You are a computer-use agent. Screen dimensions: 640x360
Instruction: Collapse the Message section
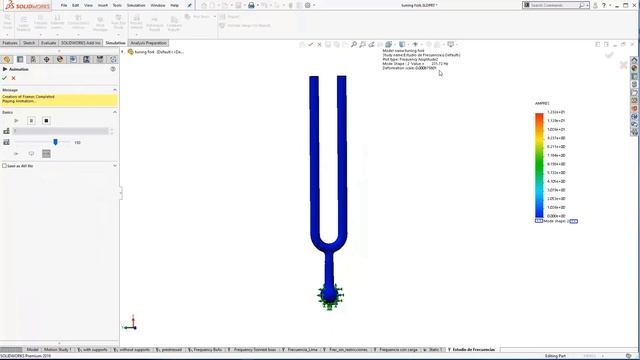[x=115, y=90]
